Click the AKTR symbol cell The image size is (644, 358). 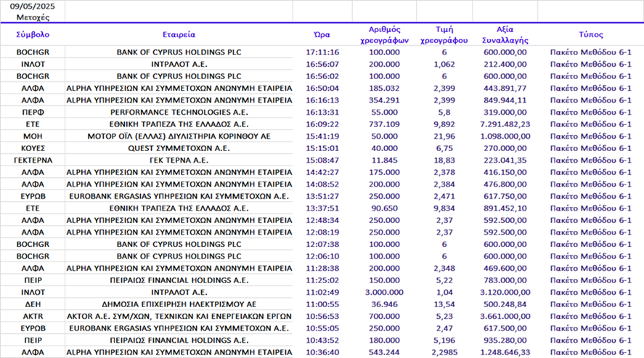coord(33,316)
